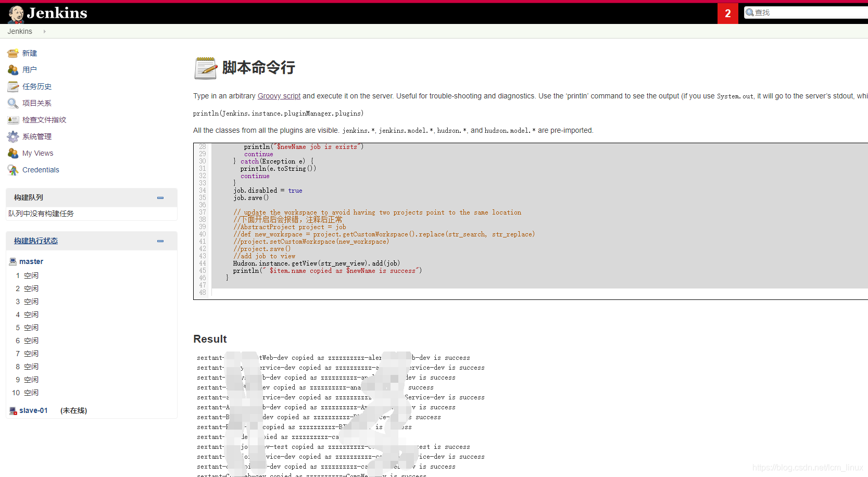Click the 用户 people icon
The width and height of the screenshot is (868, 477).
[x=13, y=70]
